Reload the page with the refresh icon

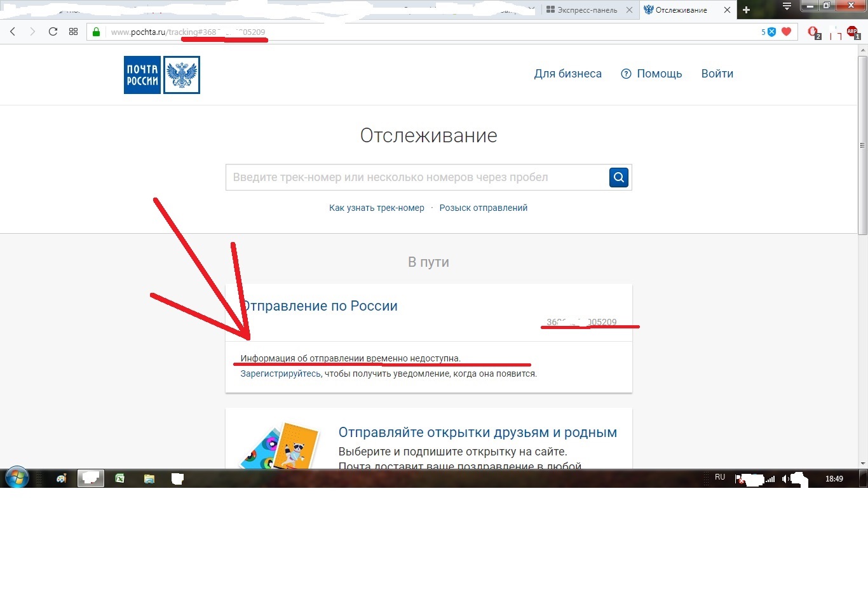53,32
